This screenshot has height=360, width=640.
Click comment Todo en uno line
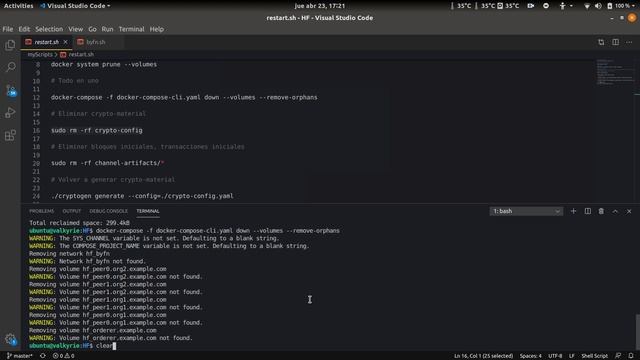[x=75, y=81]
